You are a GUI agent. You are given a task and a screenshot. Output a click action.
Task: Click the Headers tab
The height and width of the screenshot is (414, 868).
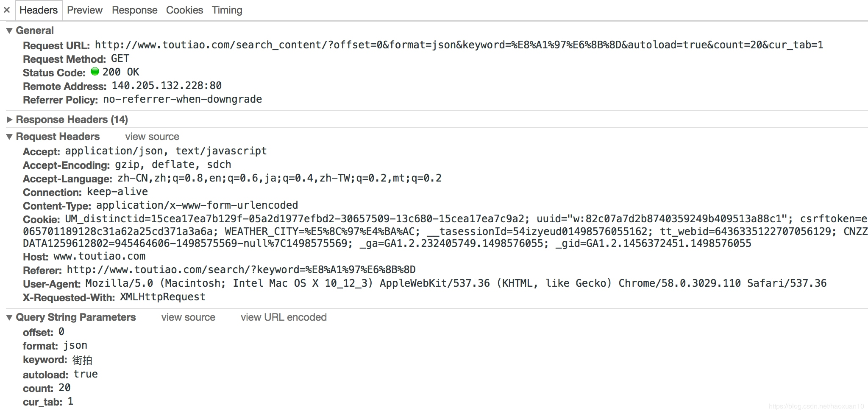(39, 10)
